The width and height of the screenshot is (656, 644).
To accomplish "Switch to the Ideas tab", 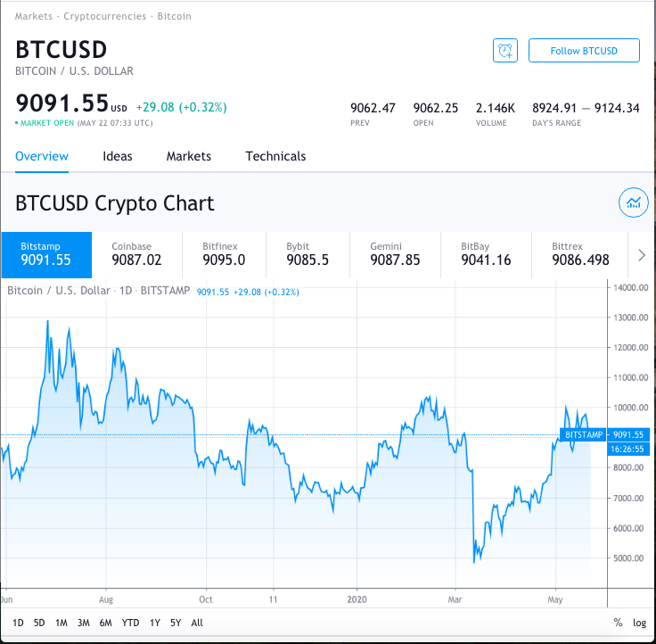I will pyautogui.click(x=118, y=156).
